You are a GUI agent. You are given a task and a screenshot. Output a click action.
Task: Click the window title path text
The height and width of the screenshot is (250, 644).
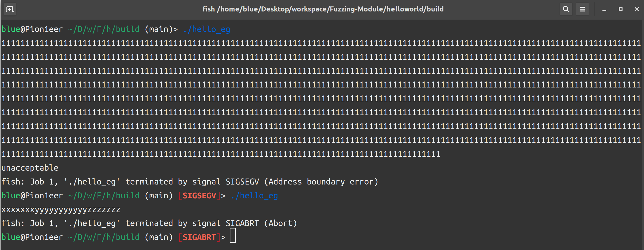pos(323,9)
